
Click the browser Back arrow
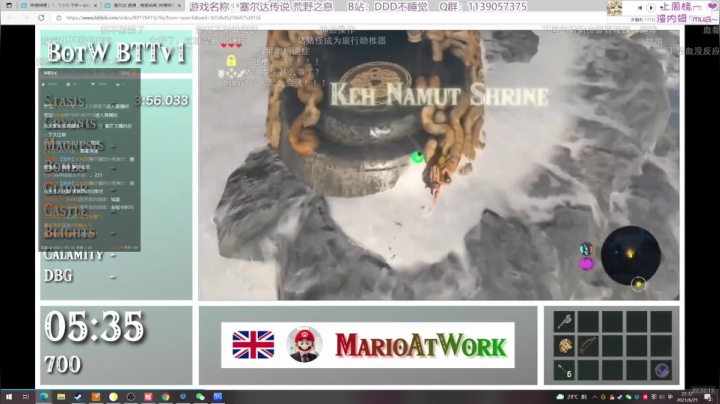click(11, 17)
